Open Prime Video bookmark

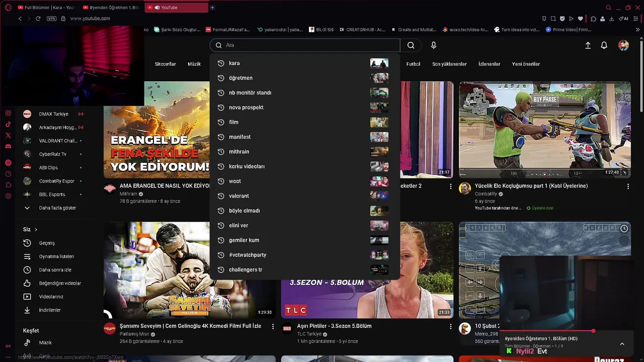point(569,30)
